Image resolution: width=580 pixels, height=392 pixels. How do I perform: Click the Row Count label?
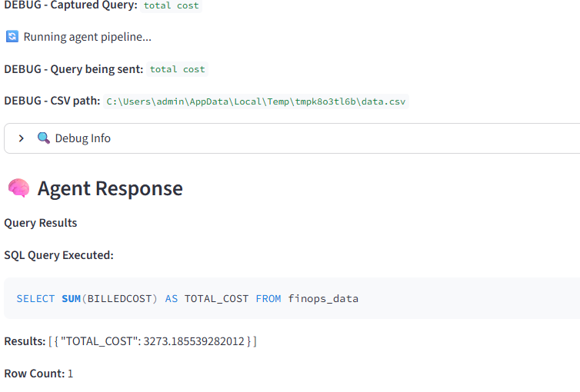[34, 374]
